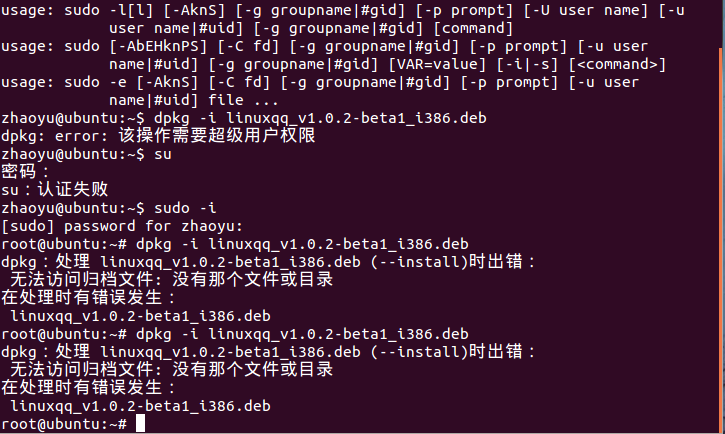Image resolution: width=725 pixels, height=434 pixels.
Task: Click the 'su' command after zhaoyu@ubuntu prompt
Action: 163,154
